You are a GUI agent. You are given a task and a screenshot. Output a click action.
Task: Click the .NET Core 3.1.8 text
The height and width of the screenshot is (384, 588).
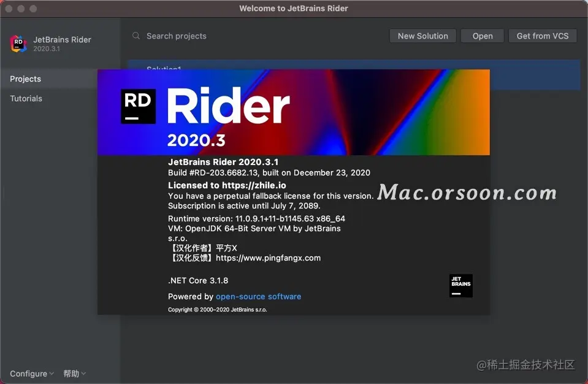coord(198,280)
